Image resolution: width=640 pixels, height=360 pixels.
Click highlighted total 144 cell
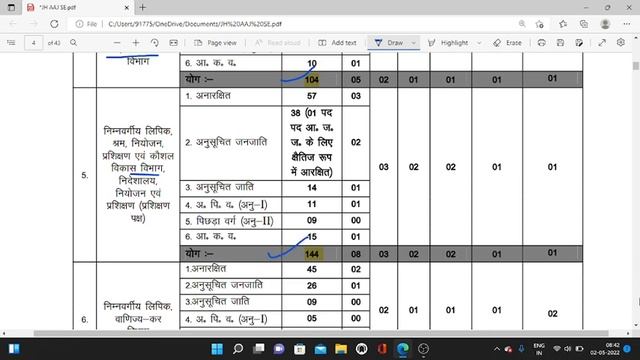pos(312,254)
